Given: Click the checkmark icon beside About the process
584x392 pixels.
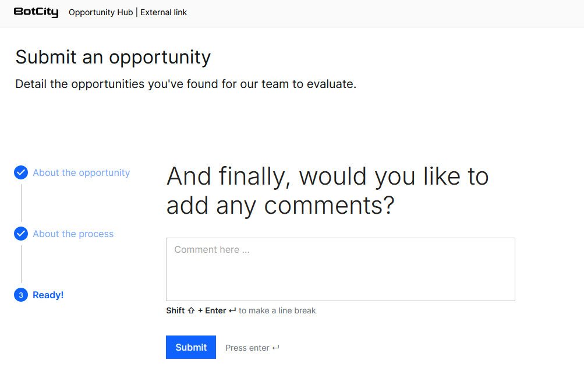Looking at the screenshot, I should tap(21, 234).
